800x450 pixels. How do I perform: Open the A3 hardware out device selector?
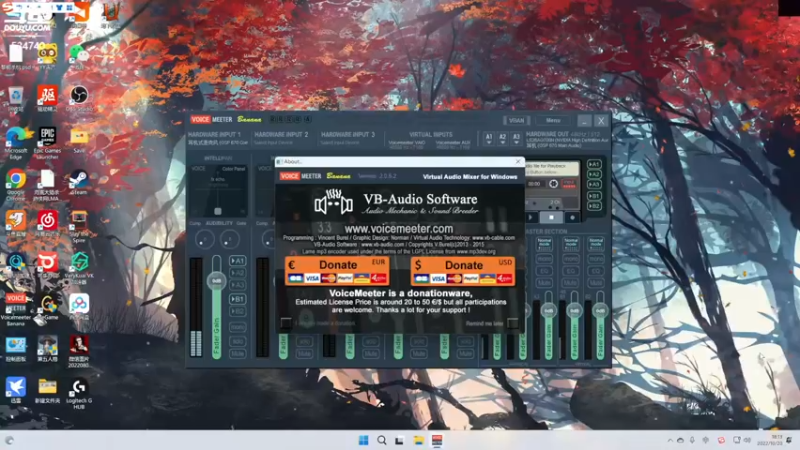click(516, 138)
